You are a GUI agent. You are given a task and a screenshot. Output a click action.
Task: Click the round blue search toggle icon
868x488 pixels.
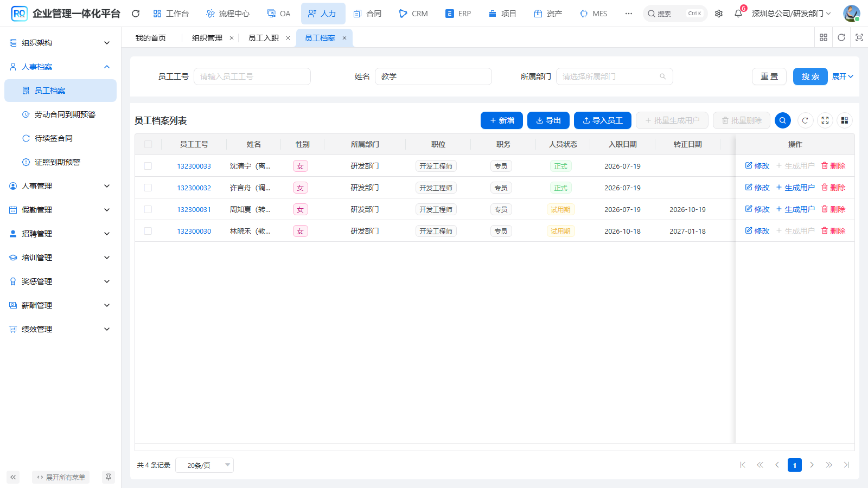tap(783, 120)
